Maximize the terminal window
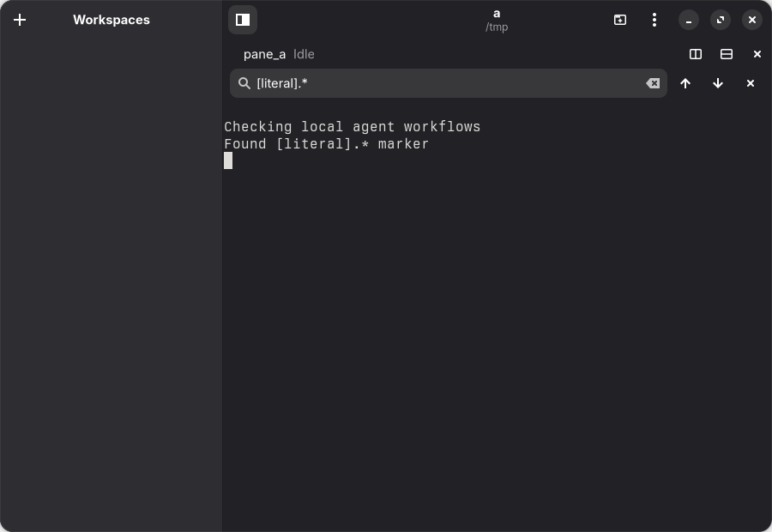 [721, 20]
